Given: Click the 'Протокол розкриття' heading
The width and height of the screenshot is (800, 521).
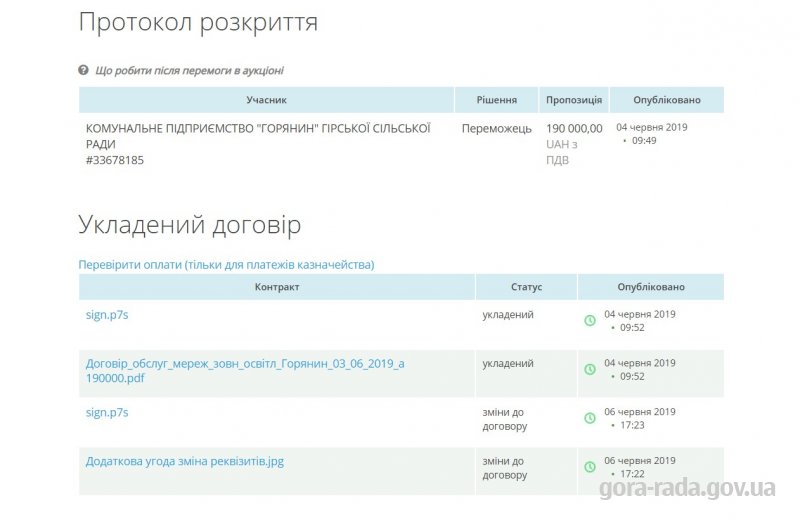Looking at the screenshot, I should (198, 23).
